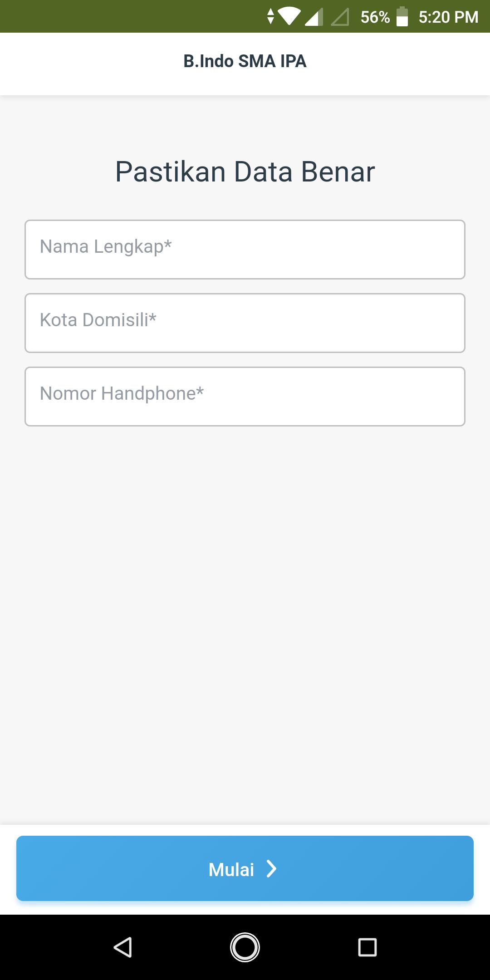Start the test with Mulai button

[245, 868]
